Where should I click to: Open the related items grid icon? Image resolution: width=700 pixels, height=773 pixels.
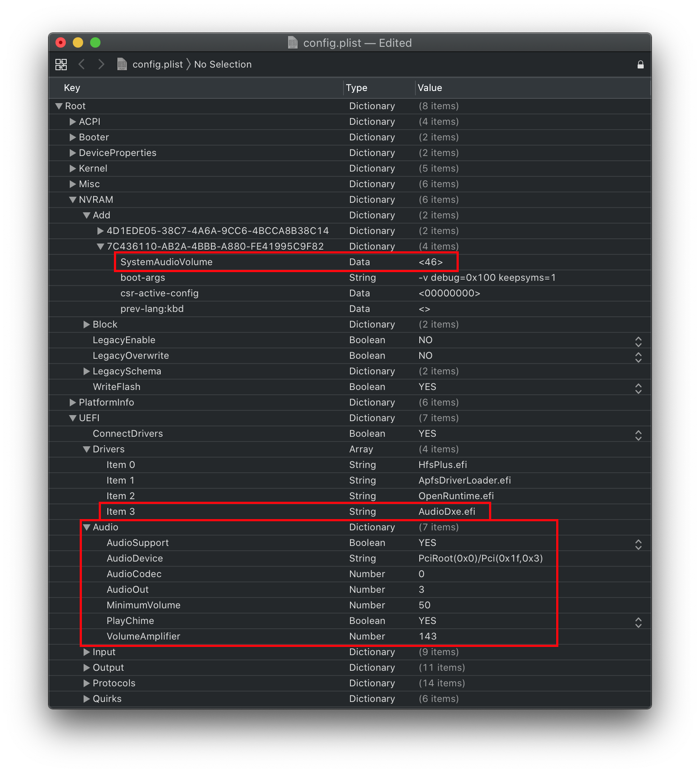tap(61, 65)
